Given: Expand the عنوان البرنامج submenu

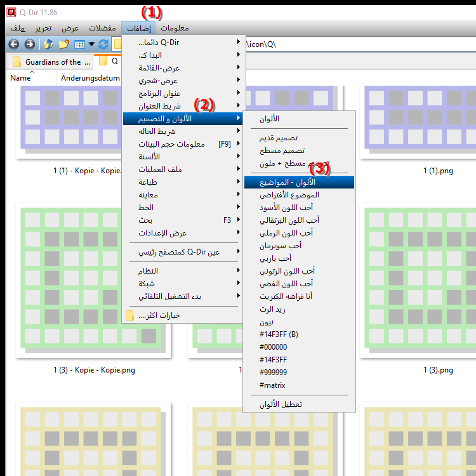Looking at the screenshot, I should (x=182, y=93).
